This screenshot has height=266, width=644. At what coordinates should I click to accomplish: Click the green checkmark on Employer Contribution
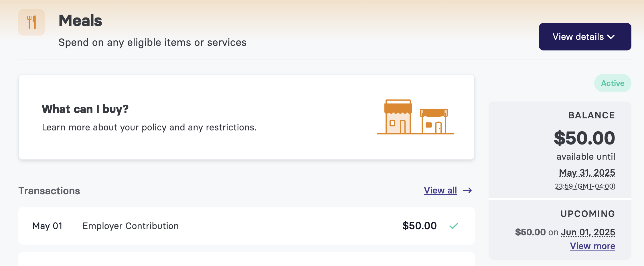coord(454,226)
